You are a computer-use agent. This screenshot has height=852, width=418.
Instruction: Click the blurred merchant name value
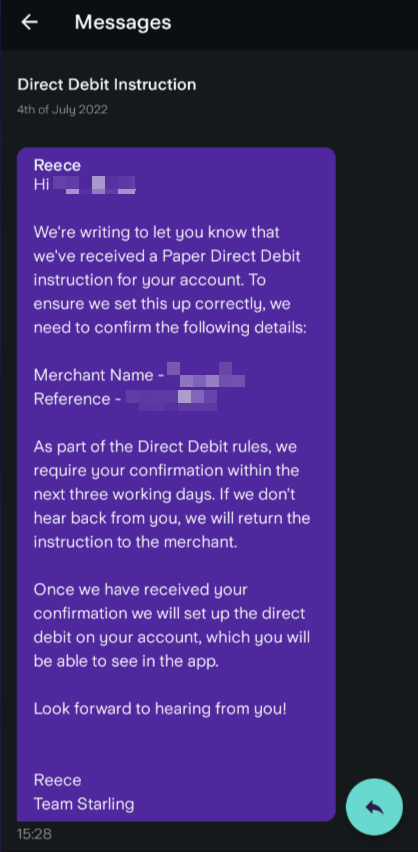pyautogui.click(x=205, y=375)
